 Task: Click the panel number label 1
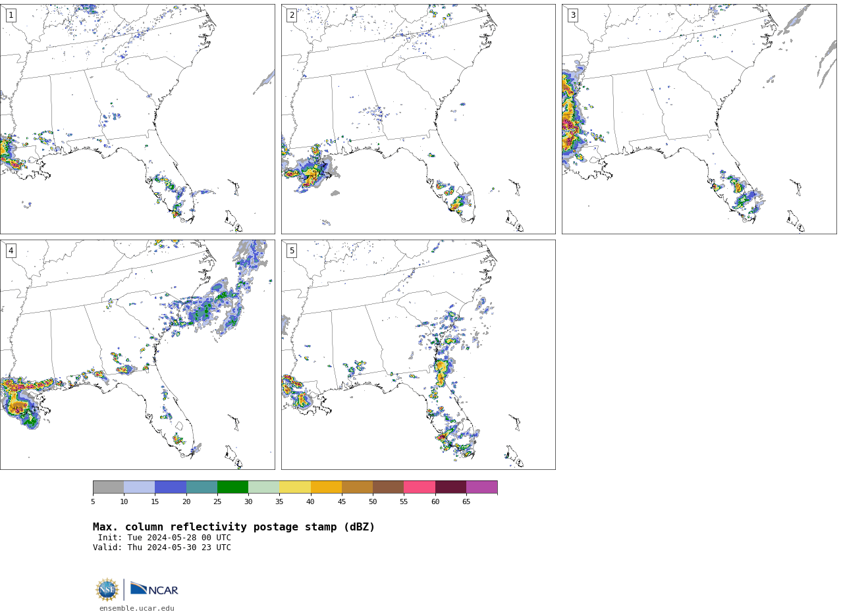point(11,15)
